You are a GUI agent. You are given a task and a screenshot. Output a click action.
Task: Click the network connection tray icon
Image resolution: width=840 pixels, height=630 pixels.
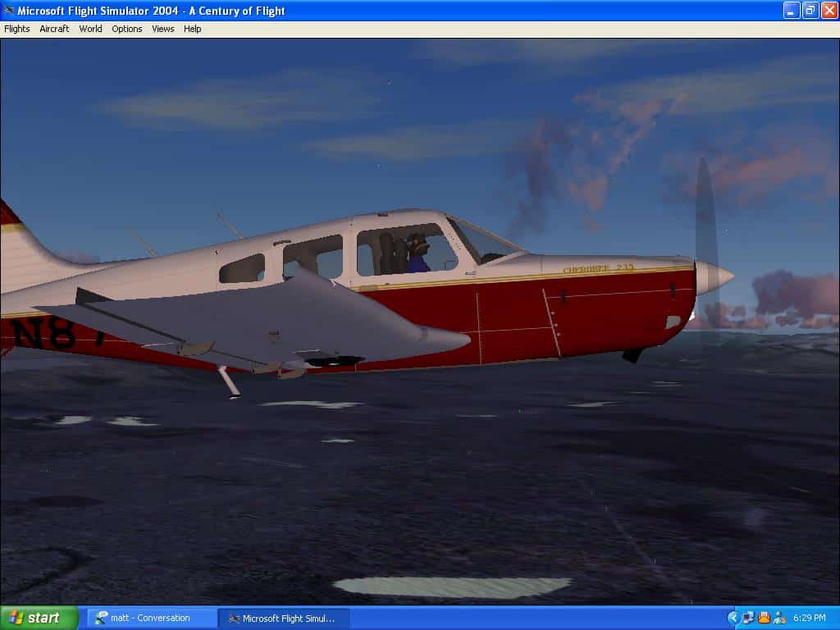748,618
